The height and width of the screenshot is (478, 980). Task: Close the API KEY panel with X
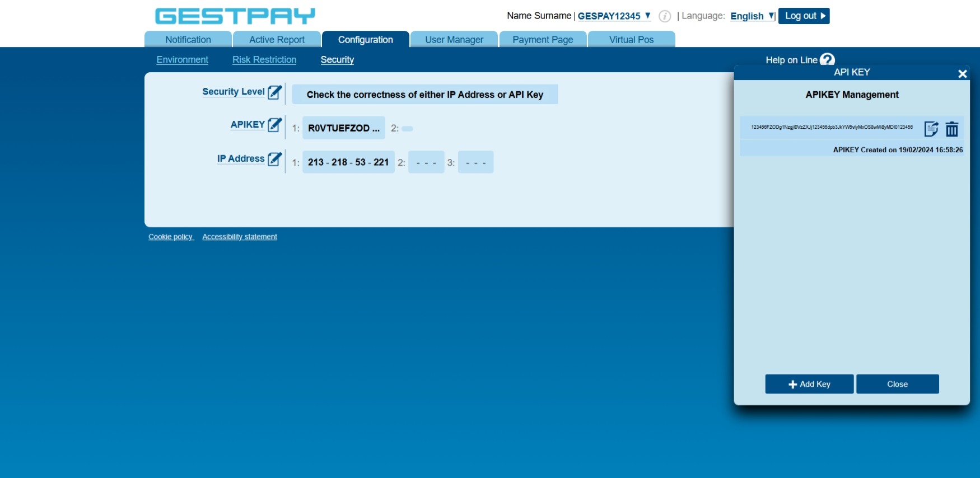point(963,73)
